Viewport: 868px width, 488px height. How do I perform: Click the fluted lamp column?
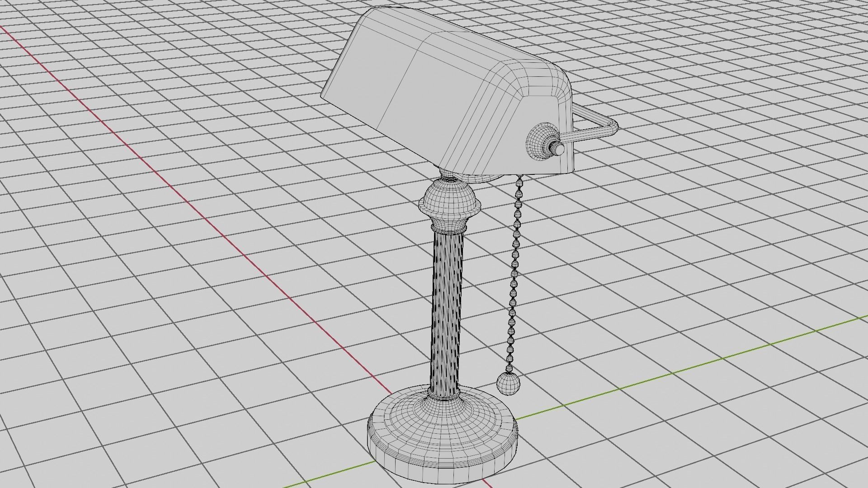click(448, 314)
